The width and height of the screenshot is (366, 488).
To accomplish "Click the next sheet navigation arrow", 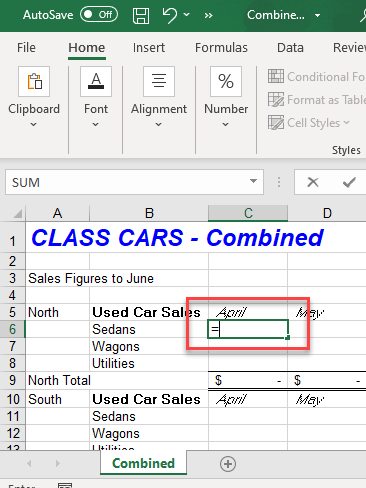I will tap(58, 463).
